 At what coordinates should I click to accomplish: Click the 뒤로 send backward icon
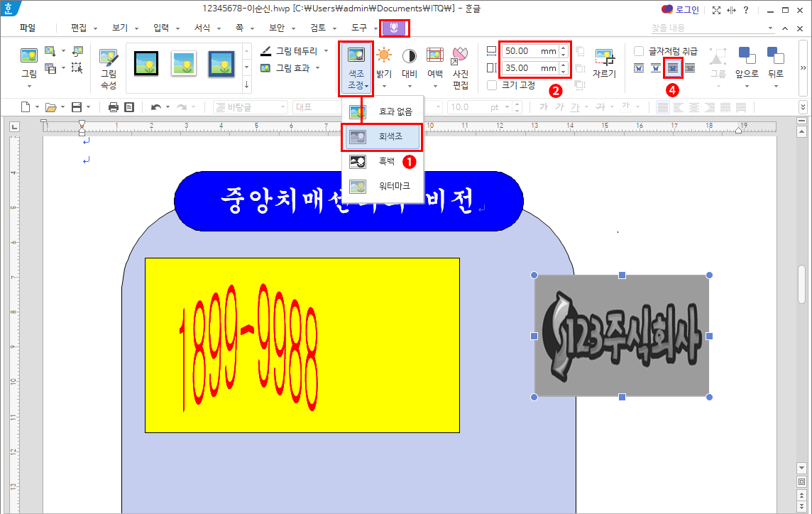coord(775,55)
